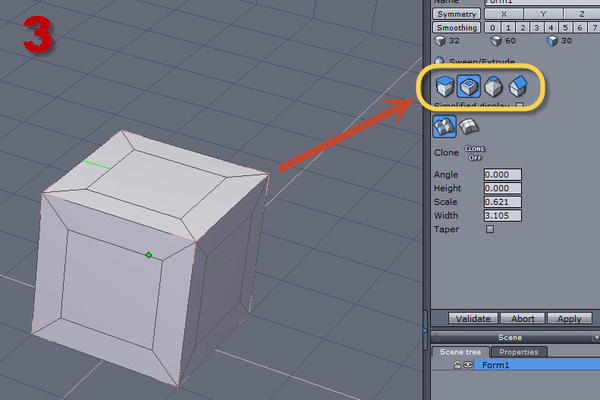The height and width of the screenshot is (400, 600).
Task: Click the green highlighted edge on cube top
Action: click(97, 165)
